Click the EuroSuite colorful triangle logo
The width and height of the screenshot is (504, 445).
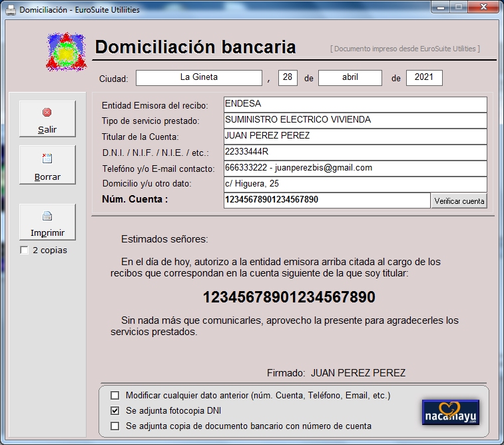pyautogui.click(x=65, y=51)
